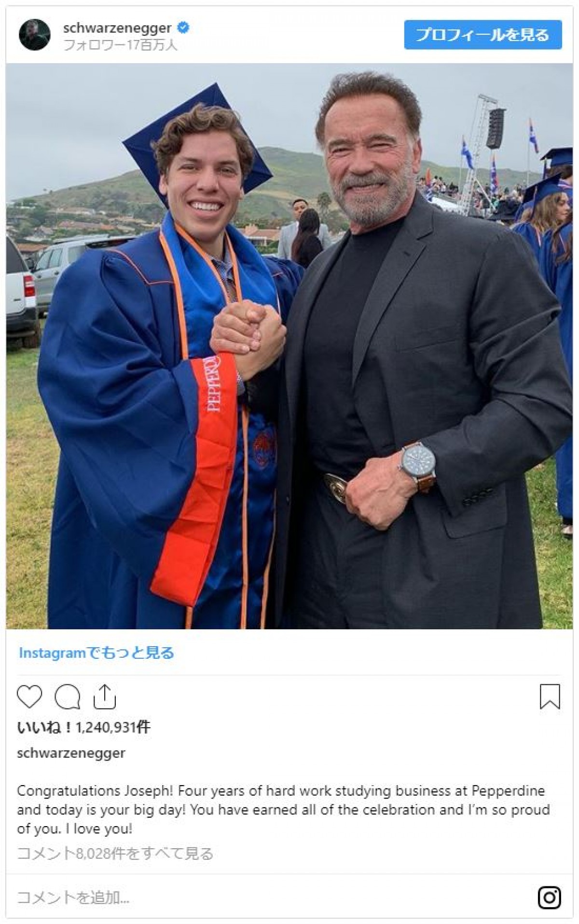Click the blue verified badge
This screenshot has height=924, width=579.
tap(183, 27)
